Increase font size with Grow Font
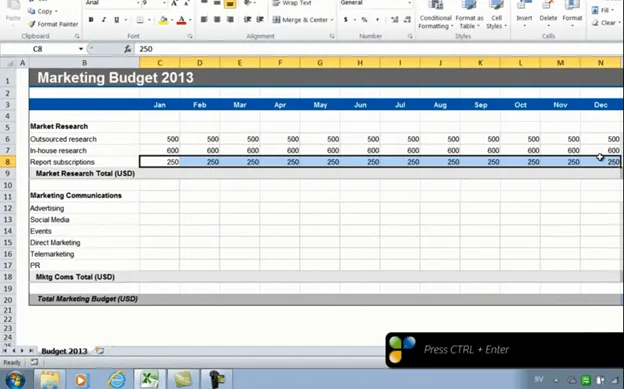 point(174,3)
